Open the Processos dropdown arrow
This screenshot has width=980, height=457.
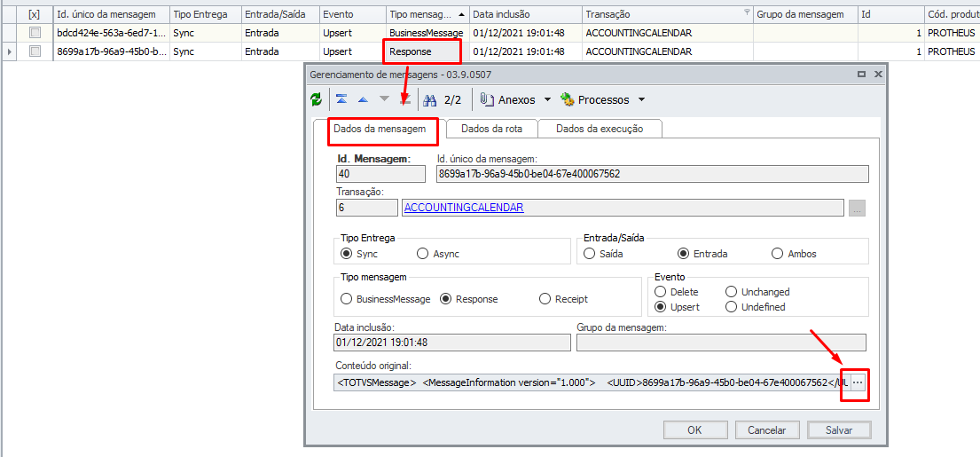point(640,99)
